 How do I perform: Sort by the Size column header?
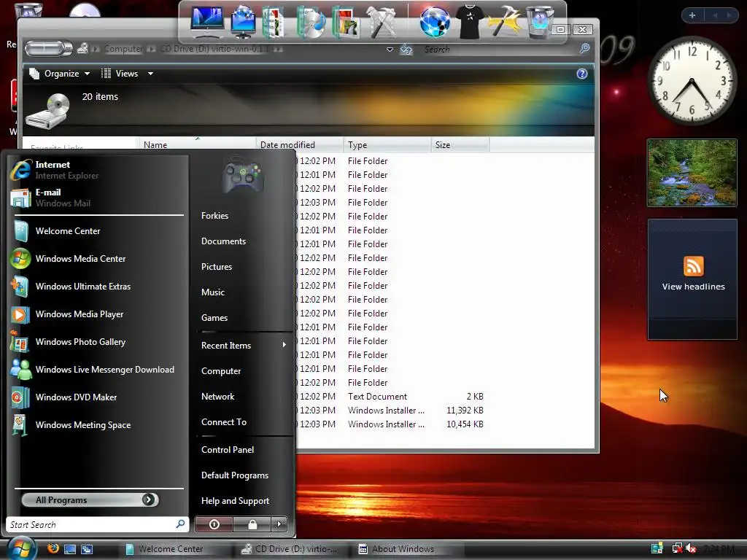click(460, 145)
